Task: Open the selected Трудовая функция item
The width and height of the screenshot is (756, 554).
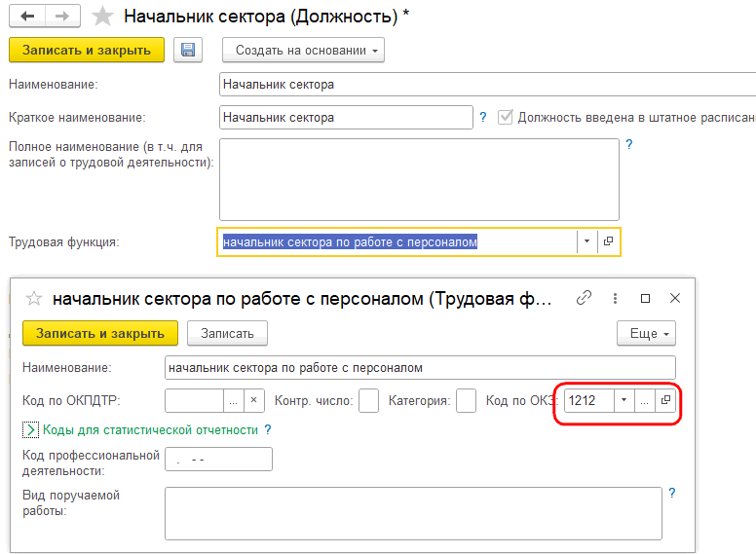Action: (x=609, y=241)
